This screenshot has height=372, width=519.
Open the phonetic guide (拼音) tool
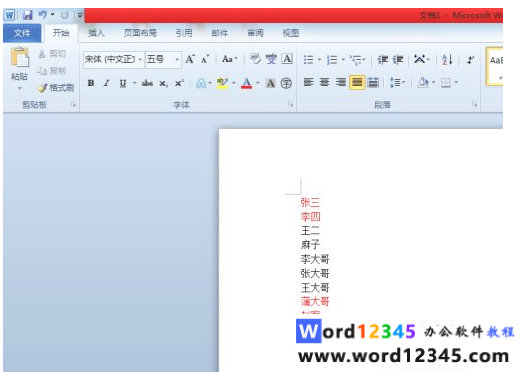click(x=271, y=59)
